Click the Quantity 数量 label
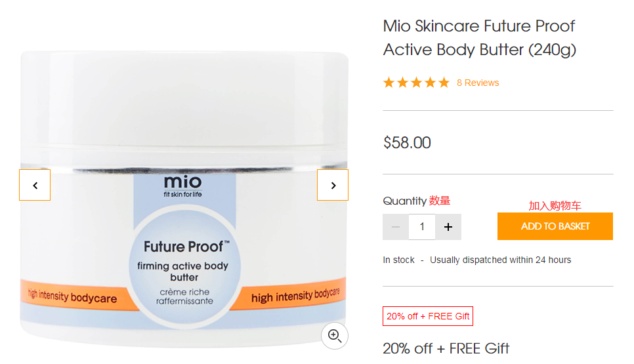This screenshot has width=634, height=364. pyautogui.click(x=417, y=201)
